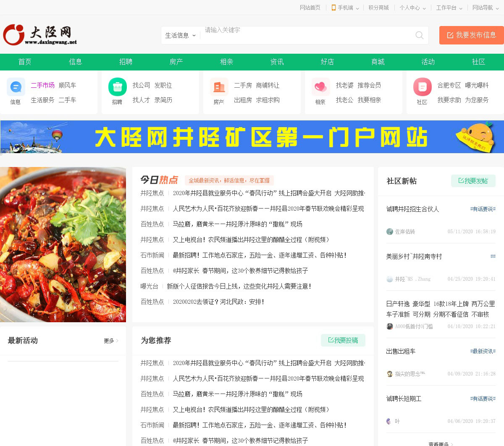Click #有话要说# tag on 诚聘长短期工 post

(483, 399)
